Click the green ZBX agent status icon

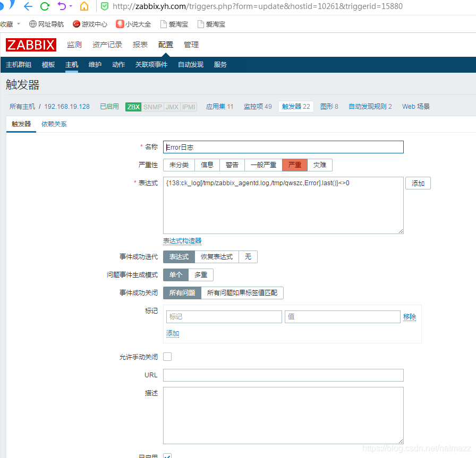(x=133, y=106)
